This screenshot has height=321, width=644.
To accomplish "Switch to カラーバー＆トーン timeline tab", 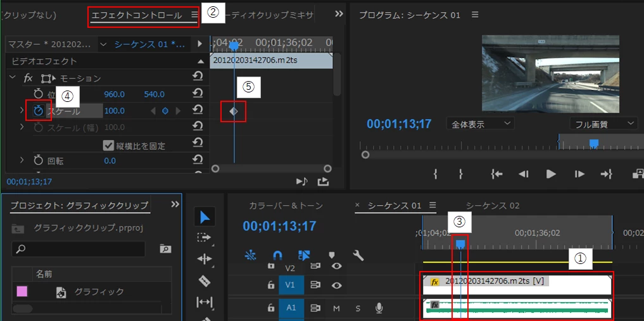I will tap(286, 206).
